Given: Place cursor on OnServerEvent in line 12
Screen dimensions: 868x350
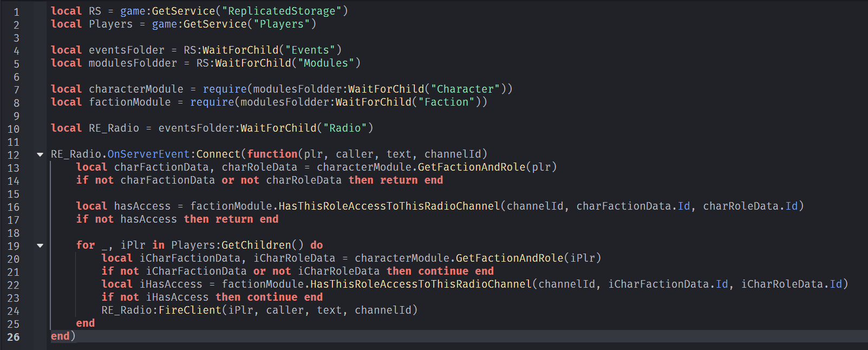Looking at the screenshot, I should click(x=148, y=154).
